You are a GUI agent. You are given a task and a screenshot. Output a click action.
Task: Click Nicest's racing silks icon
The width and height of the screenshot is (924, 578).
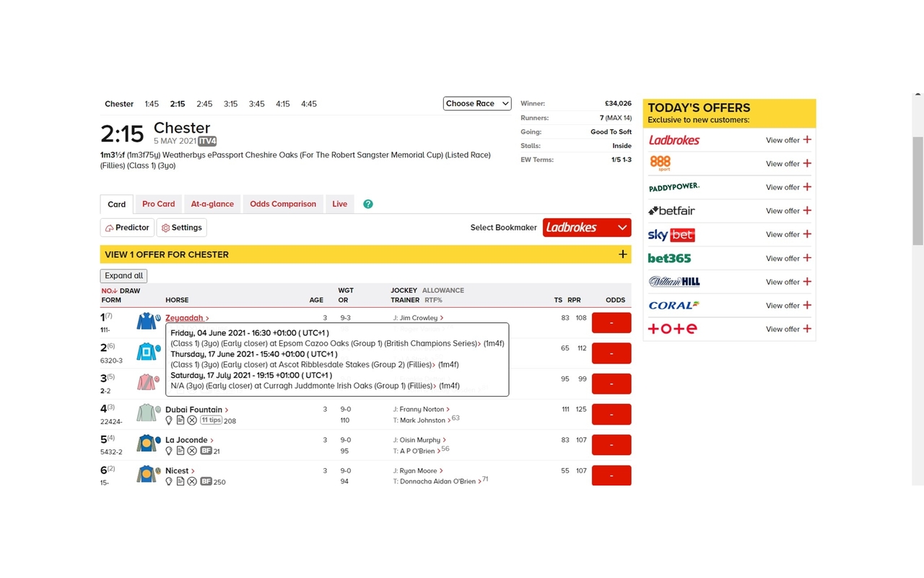click(147, 474)
